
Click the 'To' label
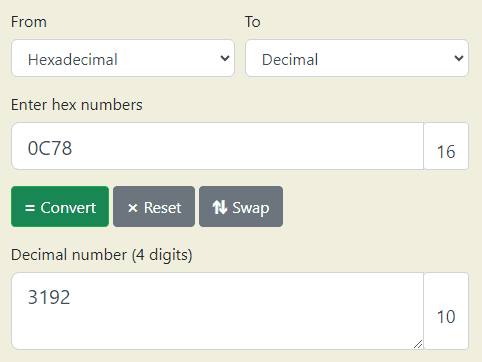point(253,22)
